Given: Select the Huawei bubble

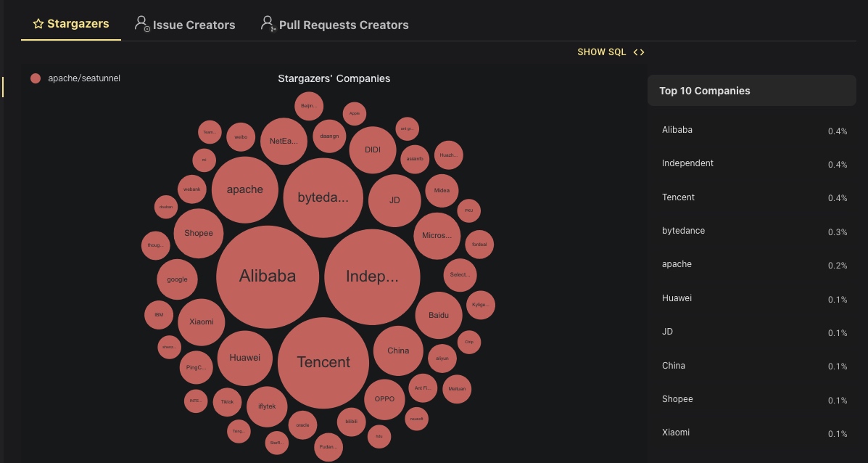Looking at the screenshot, I should tap(244, 358).
